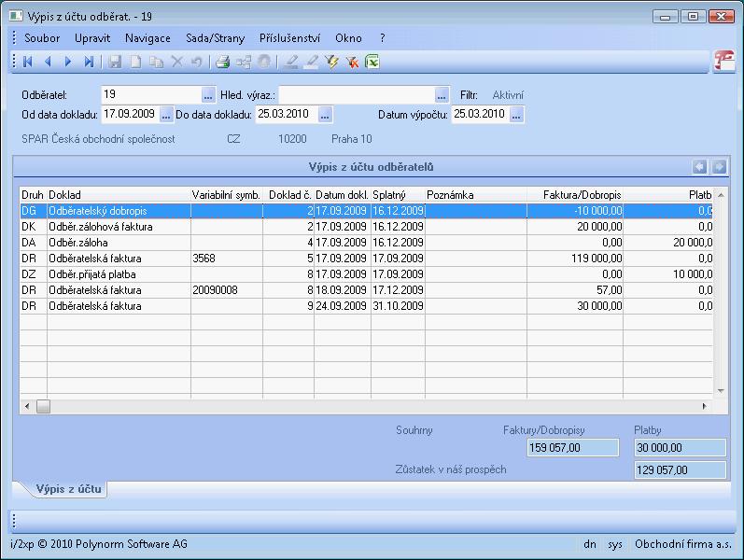Click into the Odběratel field

pos(151,95)
